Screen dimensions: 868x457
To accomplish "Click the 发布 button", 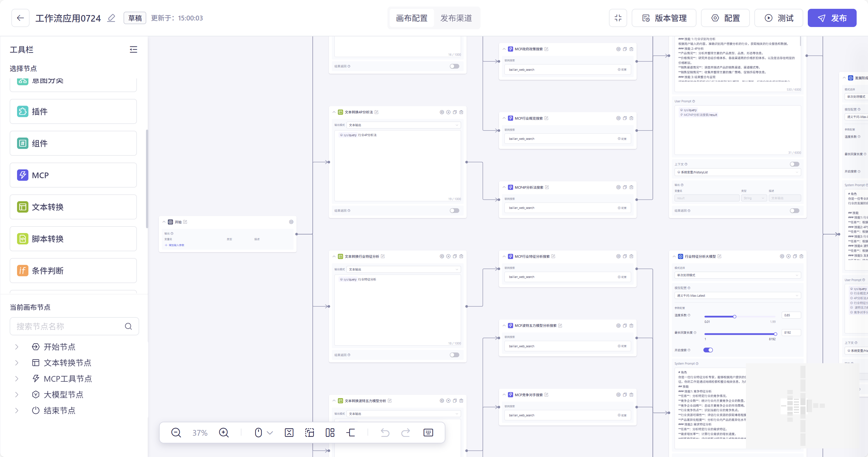I will pos(832,18).
